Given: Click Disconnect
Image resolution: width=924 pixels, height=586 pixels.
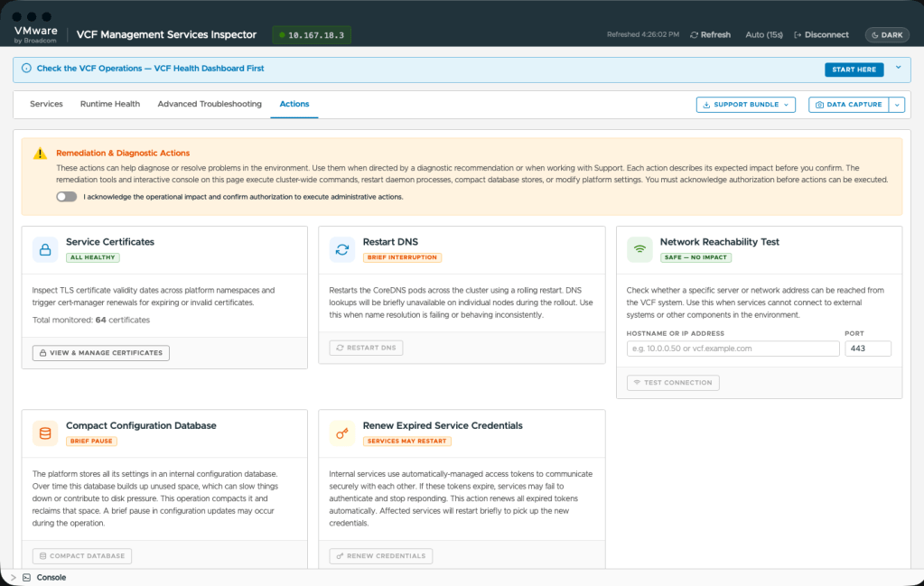Looking at the screenshot, I should click(x=821, y=34).
